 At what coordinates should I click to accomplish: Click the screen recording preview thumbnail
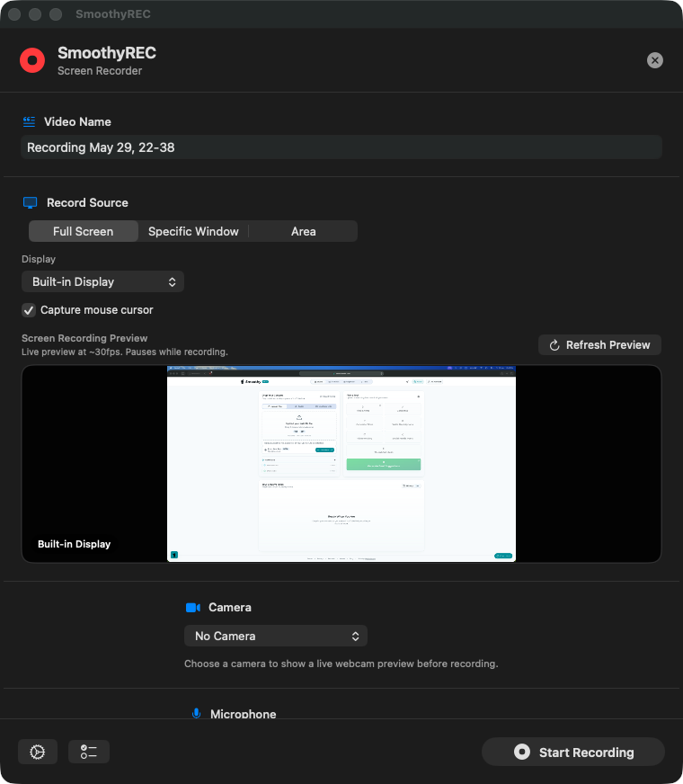click(341, 464)
